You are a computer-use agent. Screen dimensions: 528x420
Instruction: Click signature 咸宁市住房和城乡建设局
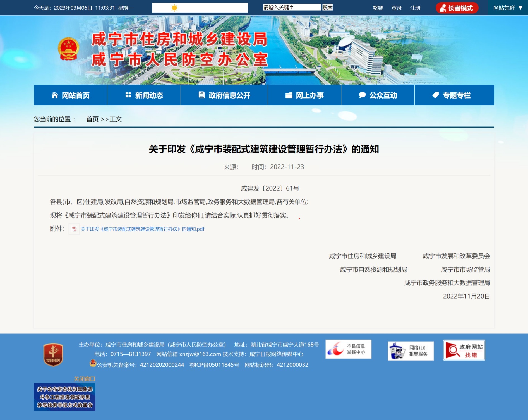click(x=363, y=256)
